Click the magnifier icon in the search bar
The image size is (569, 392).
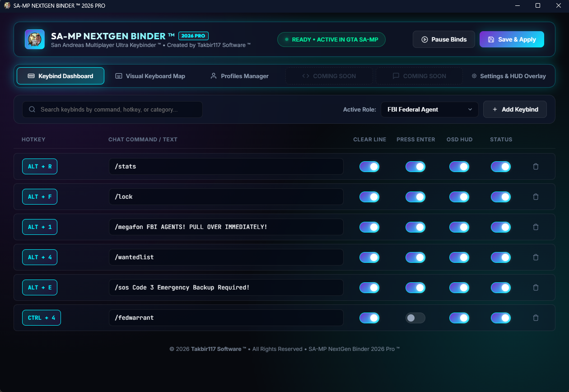click(32, 109)
